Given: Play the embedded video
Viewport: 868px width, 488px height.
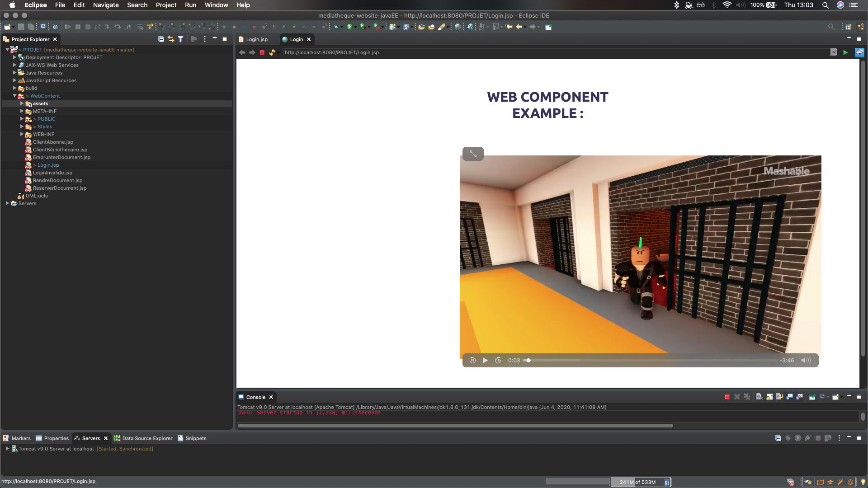Looking at the screenshot, I should pos(485,361).
